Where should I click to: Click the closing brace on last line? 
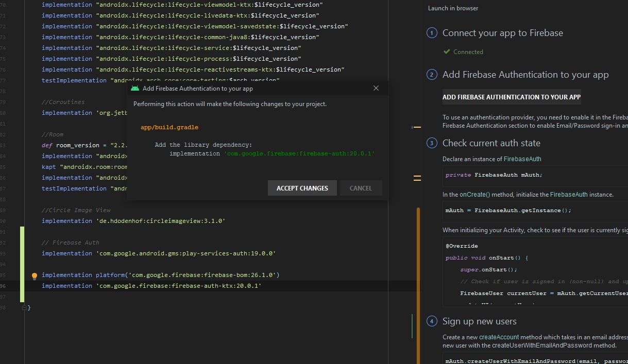pos(29,307)
